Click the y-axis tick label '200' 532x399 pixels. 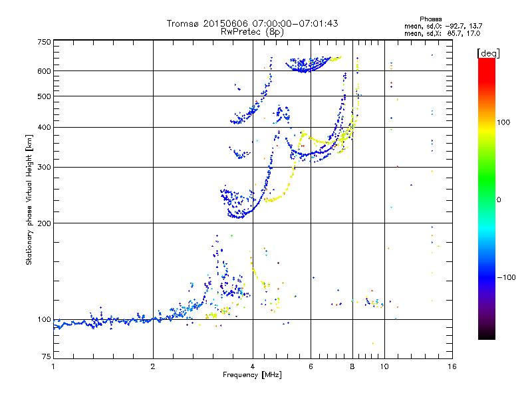(44, 223)
